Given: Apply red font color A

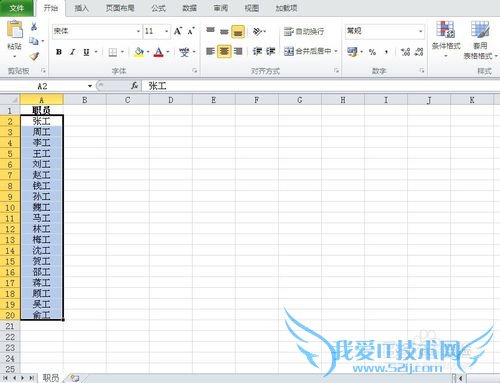Looking at the screenshot, I should coord(159,52).
